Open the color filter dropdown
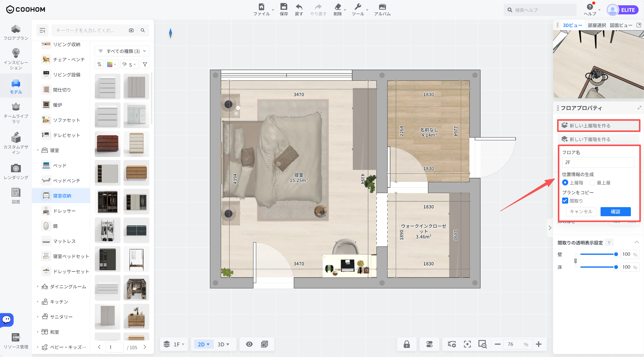This screenshot has width=644, height=357. [x=111, y=65]
